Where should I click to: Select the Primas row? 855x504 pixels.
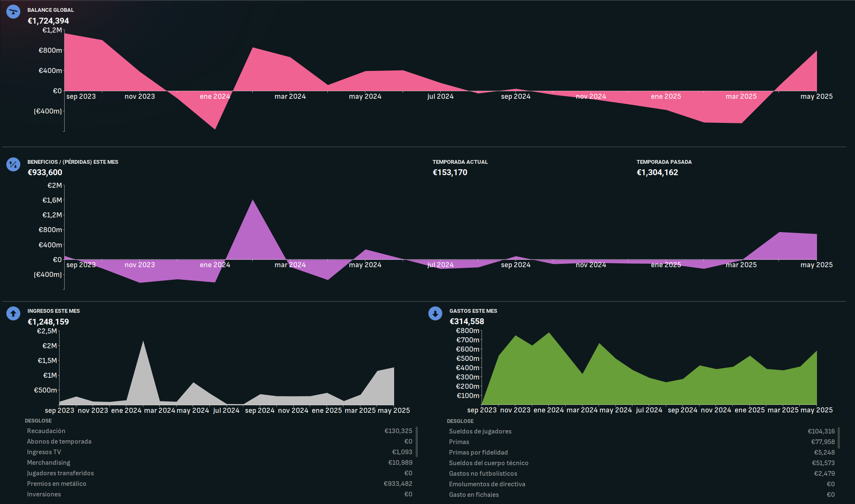click(642, 442)
